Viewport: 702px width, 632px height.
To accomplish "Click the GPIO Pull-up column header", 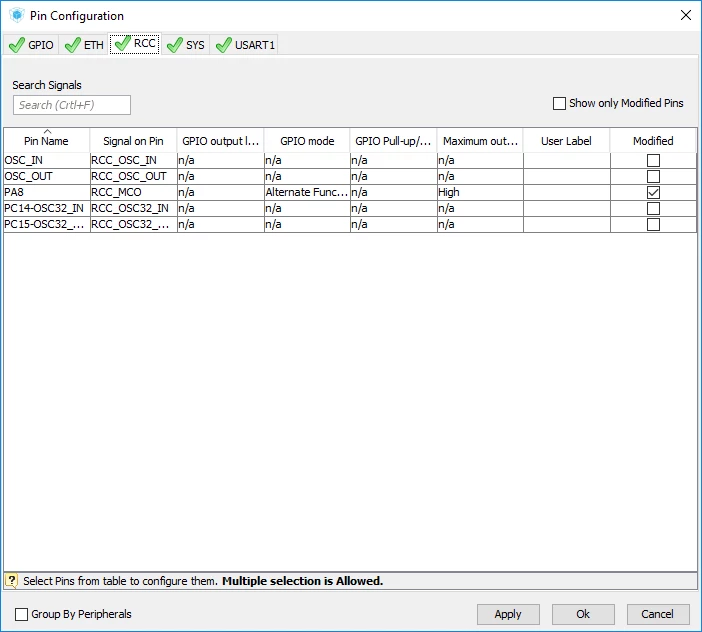I will click(393, 141).
